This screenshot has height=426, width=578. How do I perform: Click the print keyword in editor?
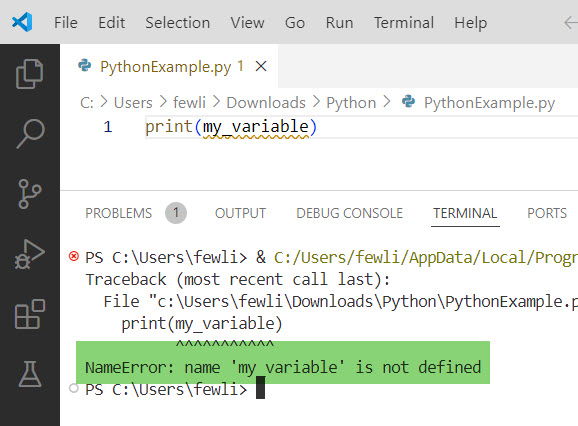[169, 127]
